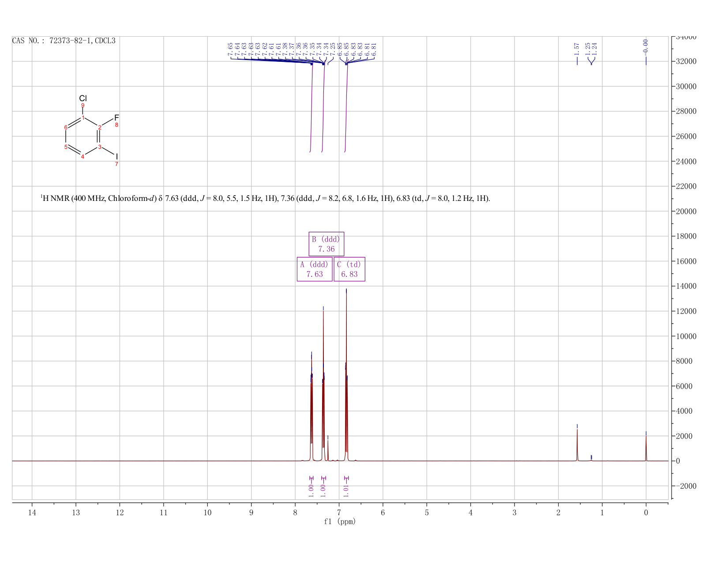The height and width of the screenshot is (563, 728).
Task: Click the iodine atom I in the structure
Action: (117, 157)
